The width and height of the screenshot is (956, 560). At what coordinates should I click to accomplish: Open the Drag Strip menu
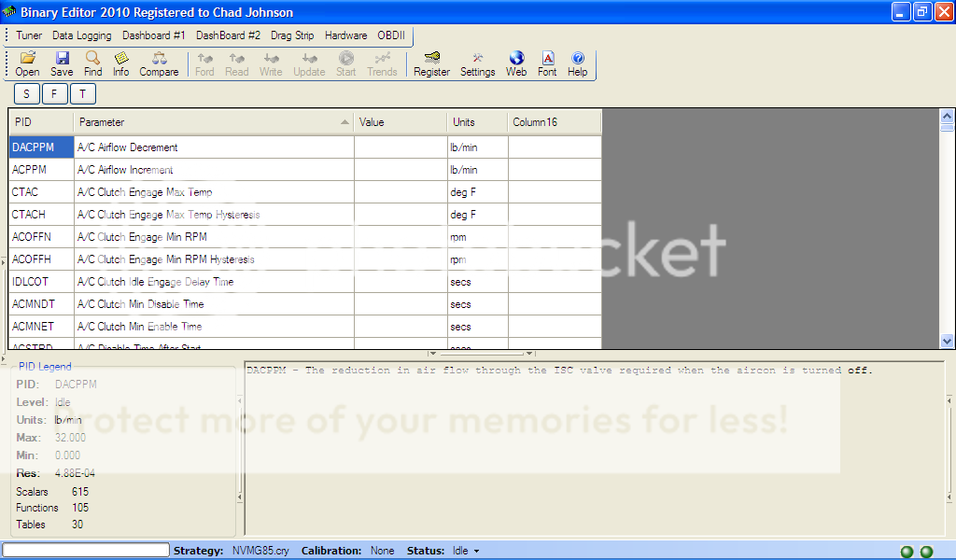[x=292, y=35]
